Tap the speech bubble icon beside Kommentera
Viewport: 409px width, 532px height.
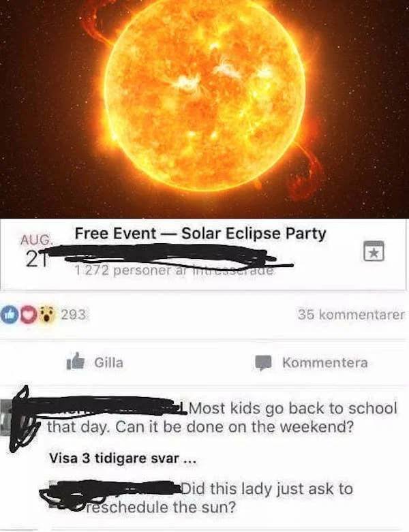(x=264, y=362)
